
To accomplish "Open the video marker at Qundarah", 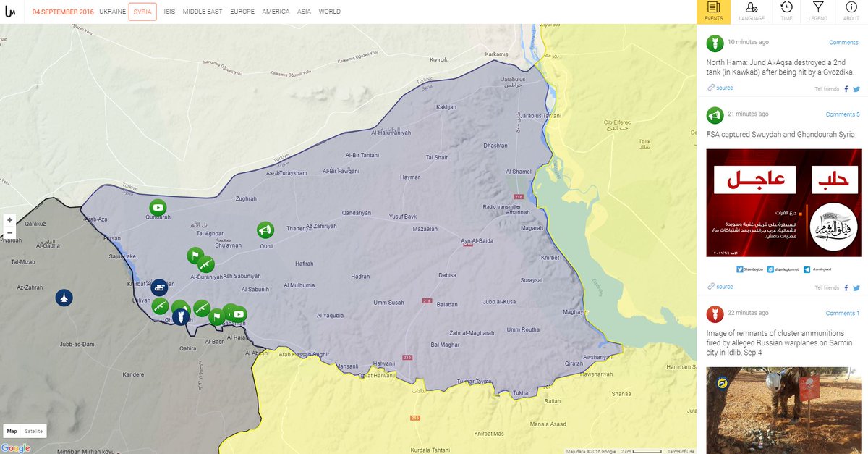I will [158, 208].
